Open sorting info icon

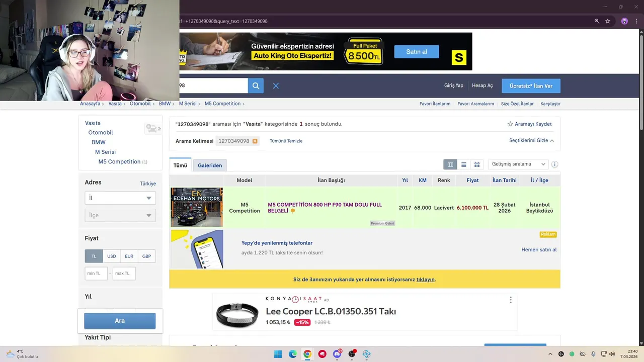pyautogui.click(x=555, y=164)
